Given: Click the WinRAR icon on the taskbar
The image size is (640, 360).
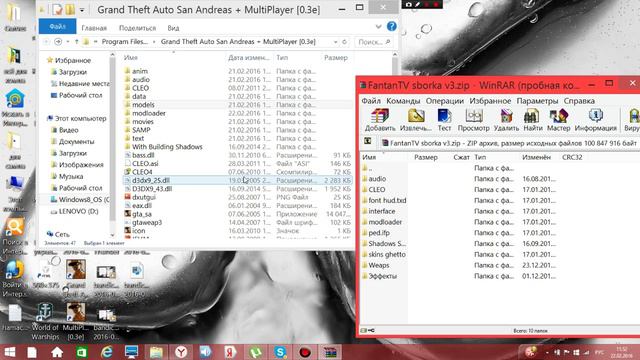Looking at the screenshot, I should coord(330,352).
